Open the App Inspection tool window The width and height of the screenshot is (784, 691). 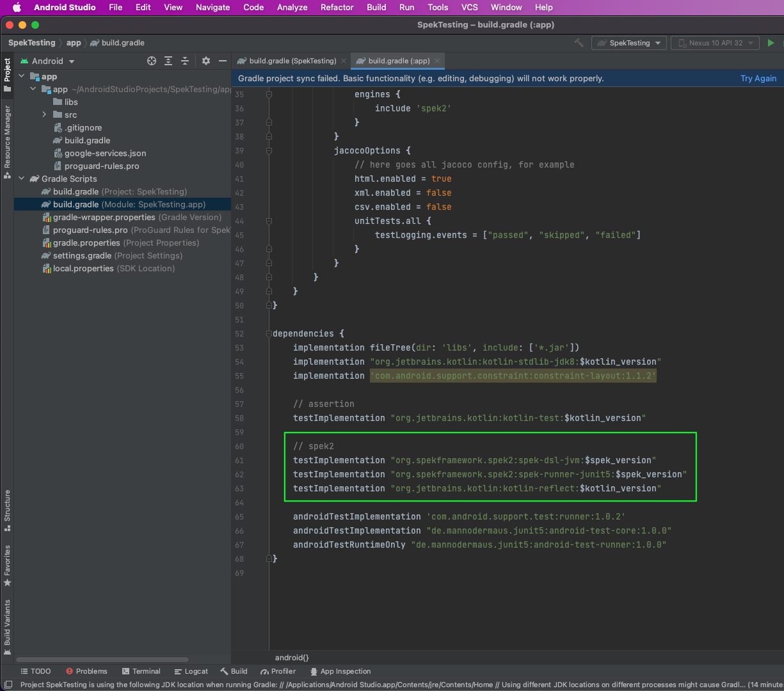(340, 671)
